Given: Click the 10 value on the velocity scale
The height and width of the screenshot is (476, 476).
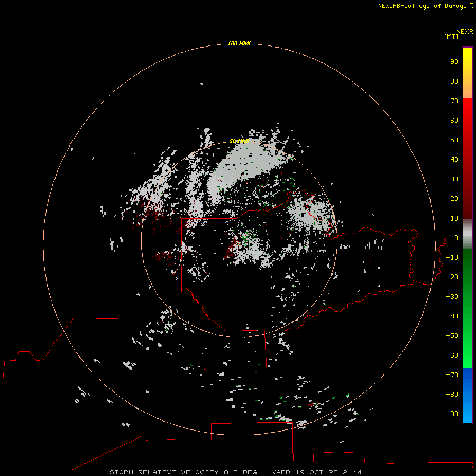Looking at the screenshot, I should (454, 218).
